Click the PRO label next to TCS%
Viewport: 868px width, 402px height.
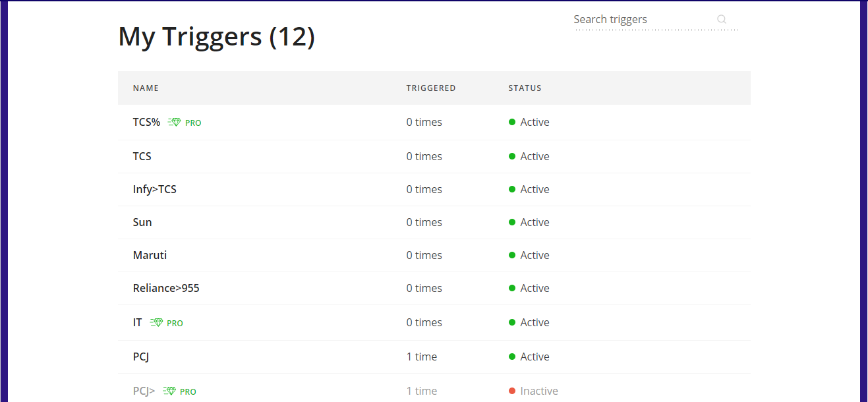click(x=193, y=123)
